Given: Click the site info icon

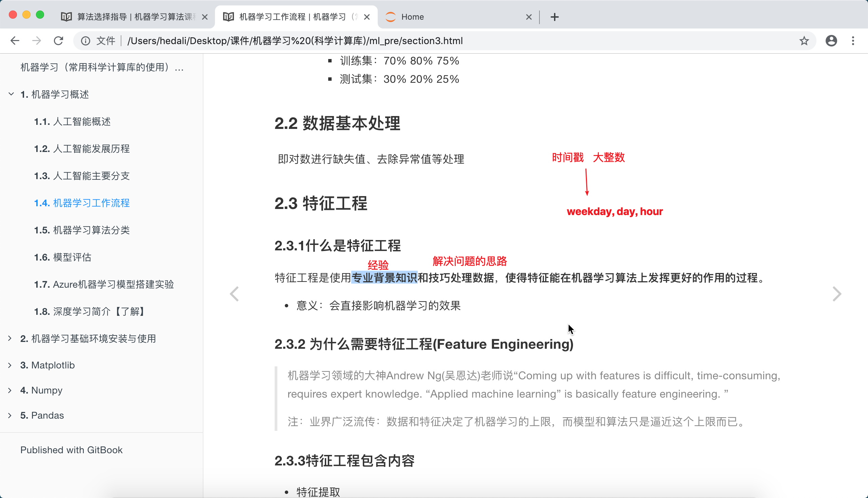Looking at the screenshot, I should [85, 41].
